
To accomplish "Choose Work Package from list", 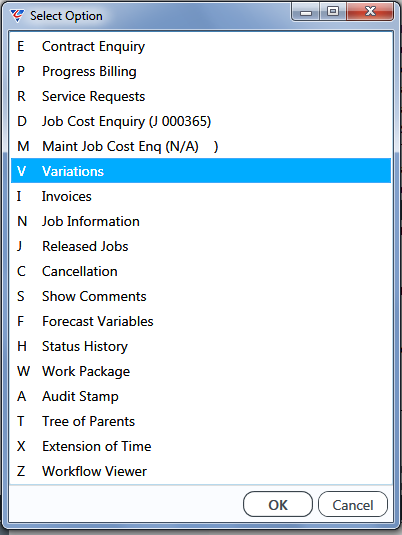I will (201, 371).
